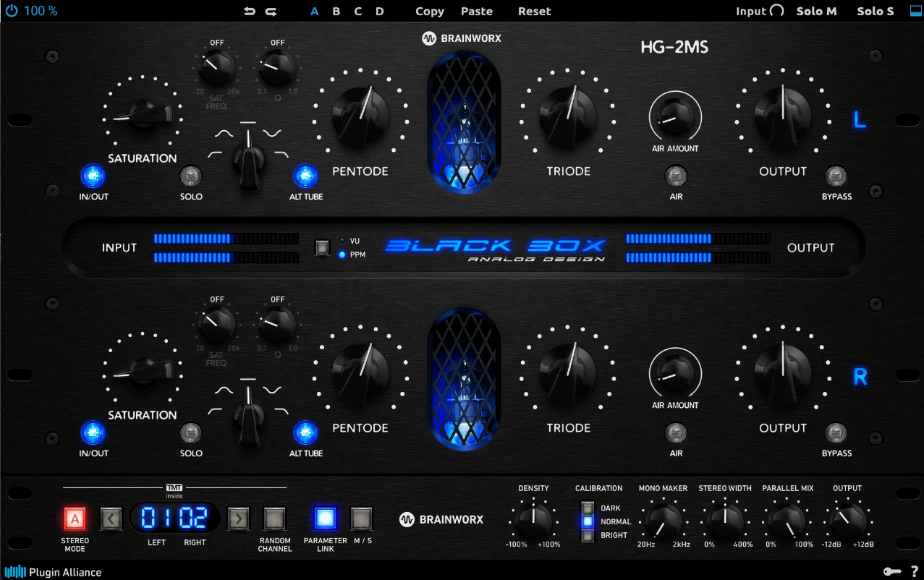Click the Input monitor headphone icon

776,11
